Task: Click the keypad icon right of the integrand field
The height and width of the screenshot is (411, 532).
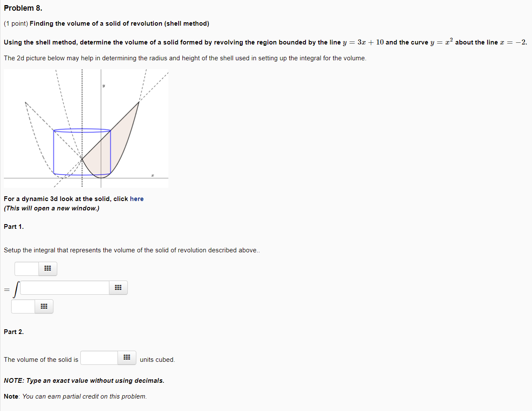Action: [x=118, y=287]
